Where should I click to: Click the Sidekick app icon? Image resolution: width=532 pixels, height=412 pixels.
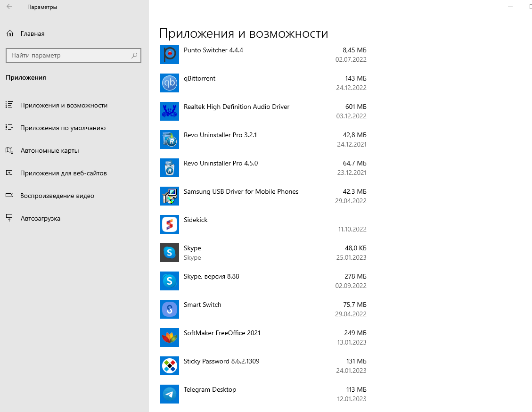coord(169,224)
